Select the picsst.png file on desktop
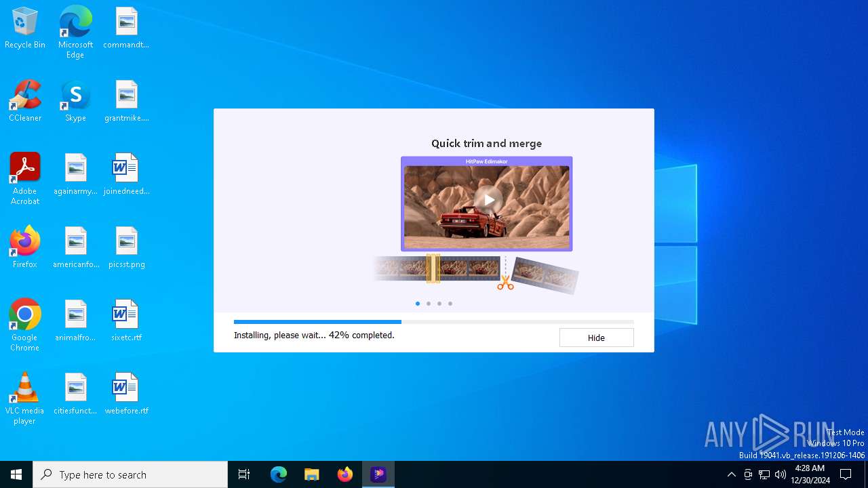This screenshot has width=868, height=488. coord(126,248)
